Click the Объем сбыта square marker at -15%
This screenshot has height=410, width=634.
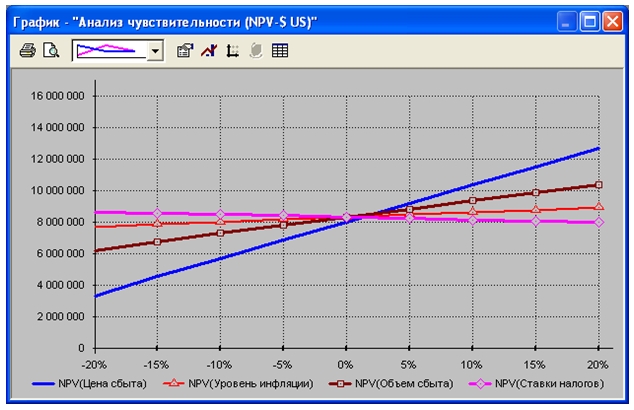coord(158,242)
